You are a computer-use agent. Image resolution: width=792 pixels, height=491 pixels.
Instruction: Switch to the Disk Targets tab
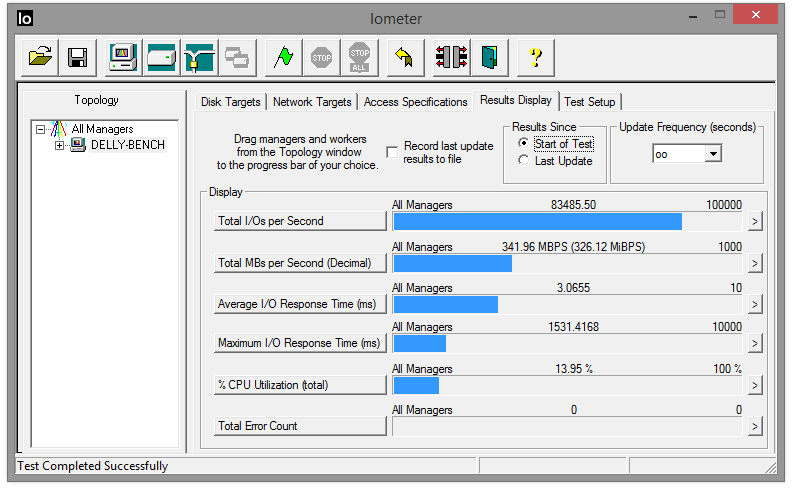coord(230,102)
